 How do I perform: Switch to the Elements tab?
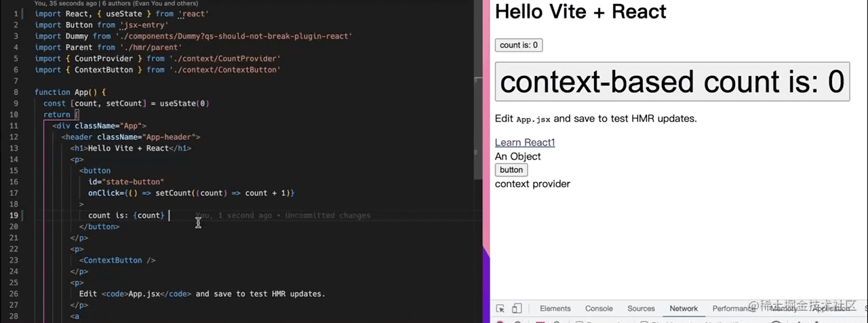click(x=555, y=309)
